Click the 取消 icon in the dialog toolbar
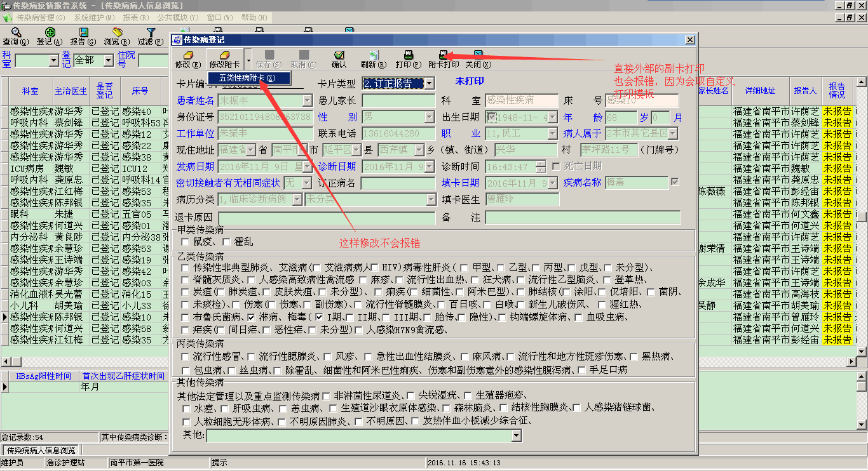Viewport: 868px width, 471px height. click(304, 55)
